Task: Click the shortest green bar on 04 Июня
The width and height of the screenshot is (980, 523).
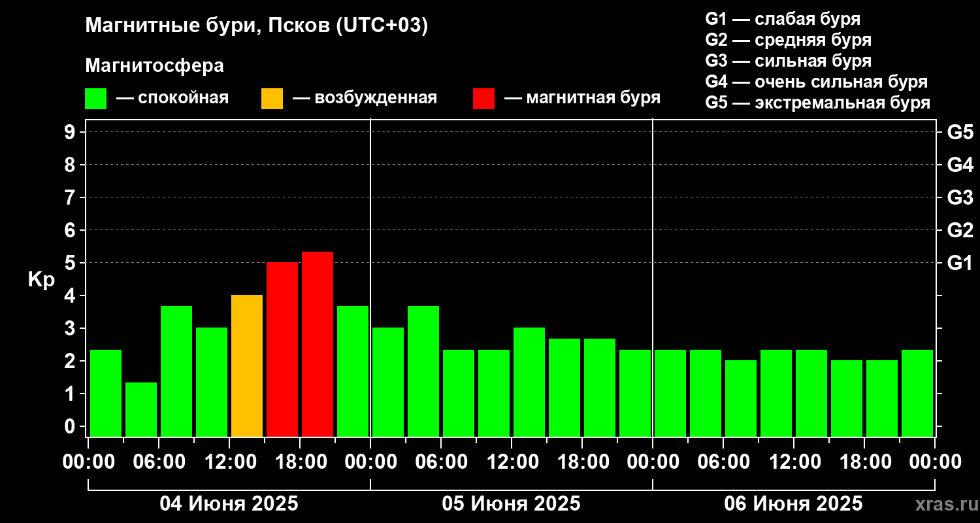Action: (x=141, y=409)
